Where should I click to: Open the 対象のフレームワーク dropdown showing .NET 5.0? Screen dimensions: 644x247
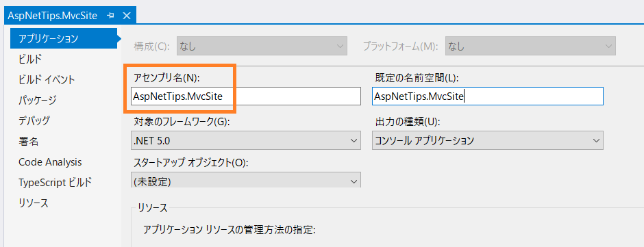click(x=245, y=141)
